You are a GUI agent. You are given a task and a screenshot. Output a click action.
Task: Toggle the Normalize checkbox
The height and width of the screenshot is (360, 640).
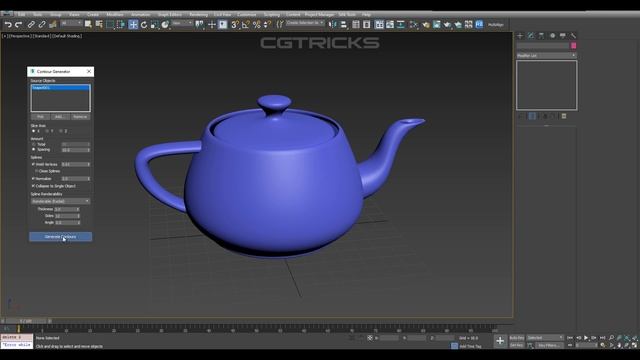tap(33, 178)
